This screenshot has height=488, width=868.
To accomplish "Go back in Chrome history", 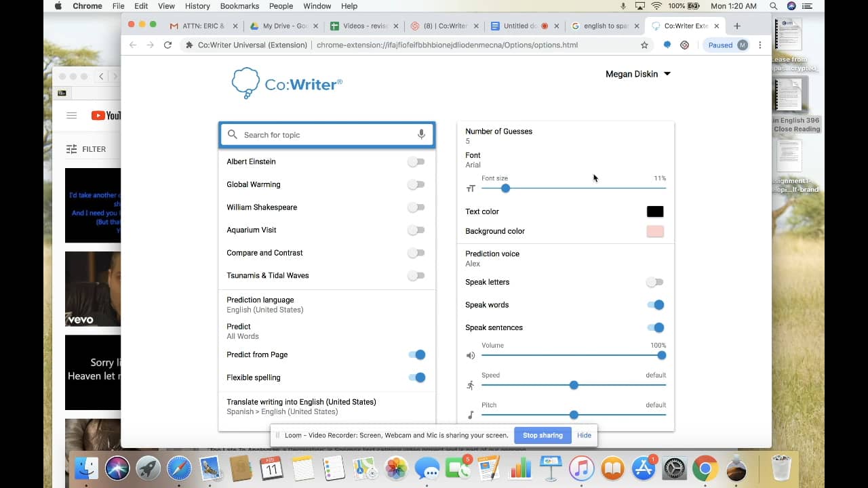I will 133,45.
